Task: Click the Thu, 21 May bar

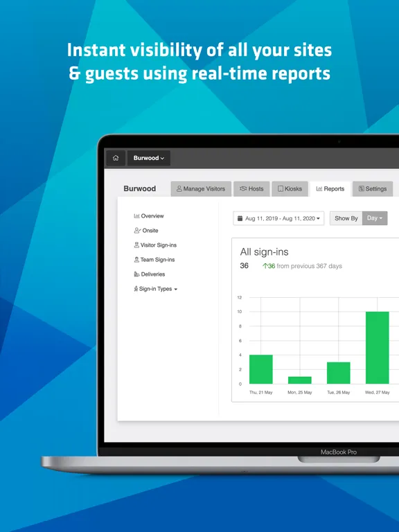Action: point(261,369)
